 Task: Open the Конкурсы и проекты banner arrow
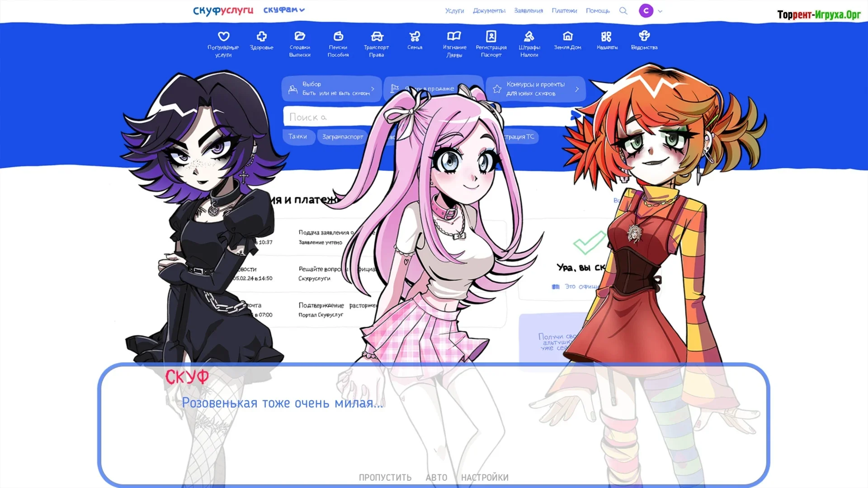click(x=577, y=89)
